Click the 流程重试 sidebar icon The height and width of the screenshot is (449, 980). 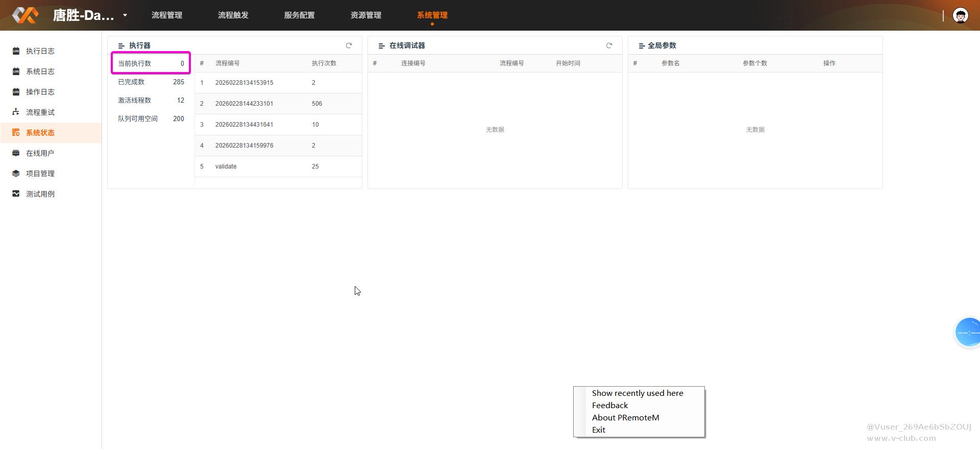16,112
